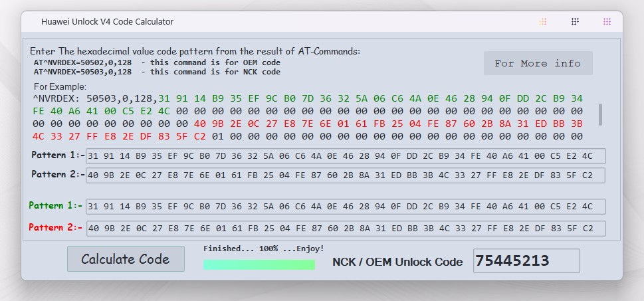Click the AT^NVRDEX=50502,0,128 OEM command text

(158, 63)
